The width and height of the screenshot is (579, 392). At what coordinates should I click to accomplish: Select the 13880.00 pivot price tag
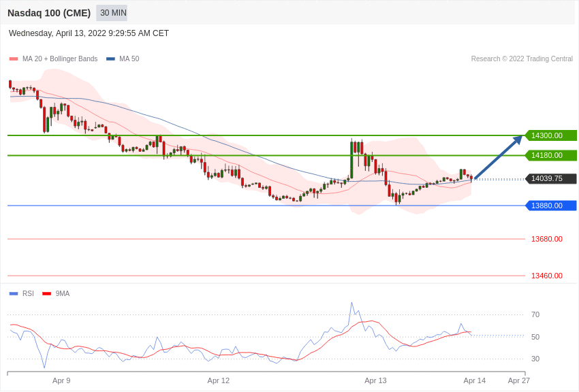click(551, 206)
